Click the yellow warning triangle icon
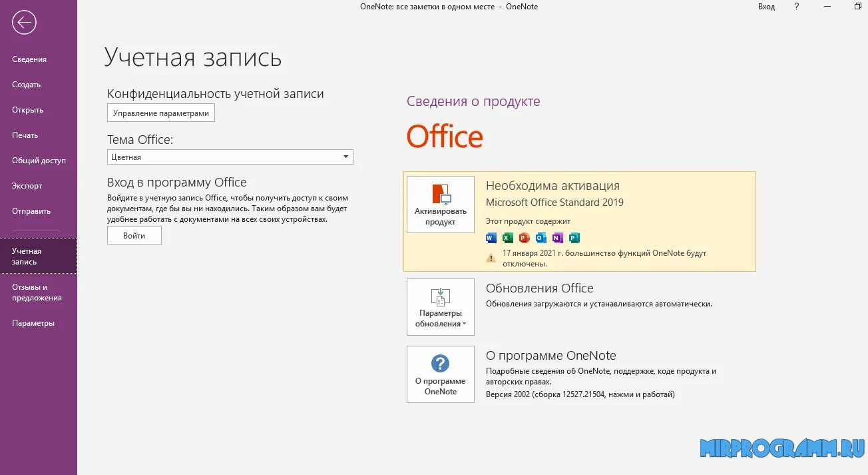 click(x=491, y=258)
